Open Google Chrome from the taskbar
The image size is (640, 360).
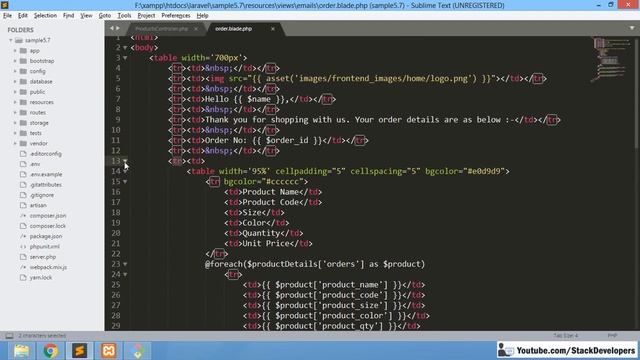(x=51, y=351)
